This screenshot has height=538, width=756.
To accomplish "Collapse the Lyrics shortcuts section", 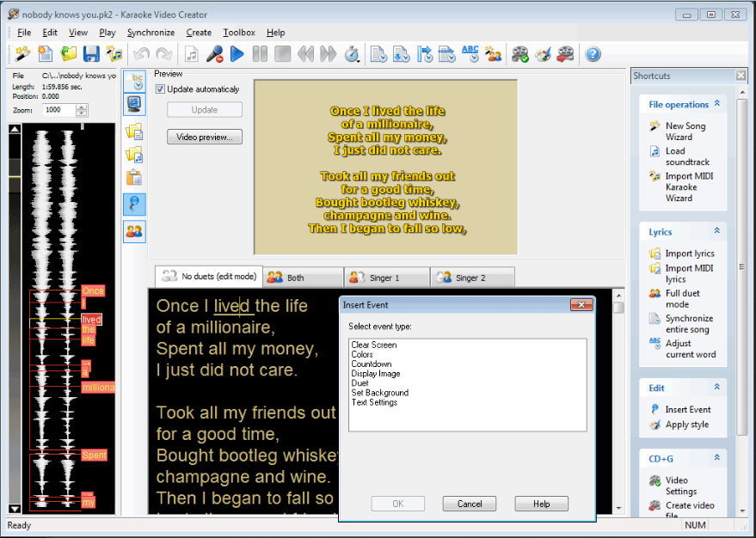I will [716, 231].
